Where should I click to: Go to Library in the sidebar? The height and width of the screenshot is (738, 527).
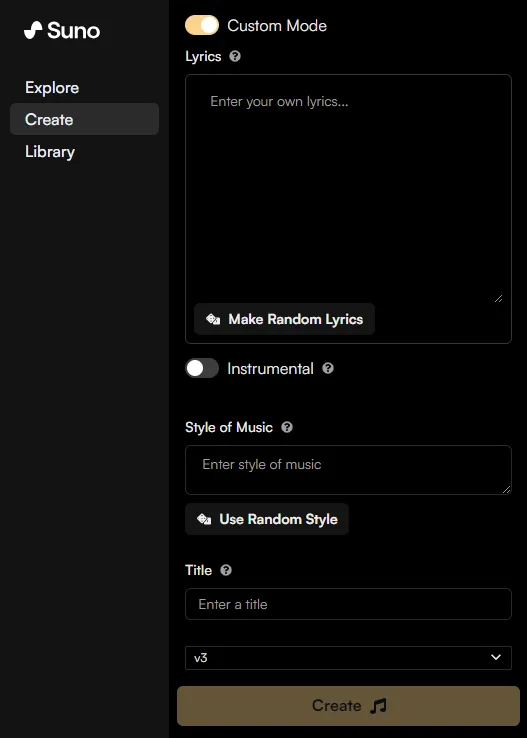pyautogui.click(x=50, y=152)
